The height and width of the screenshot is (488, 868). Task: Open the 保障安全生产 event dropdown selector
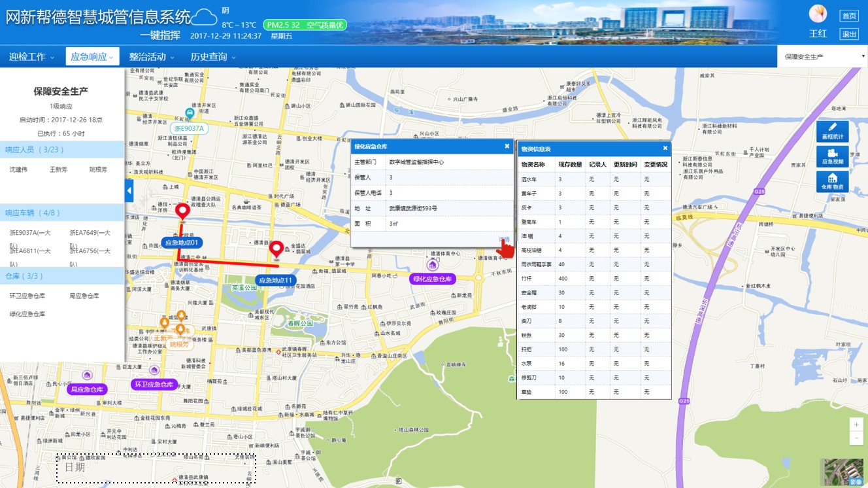tap(822, 56)
